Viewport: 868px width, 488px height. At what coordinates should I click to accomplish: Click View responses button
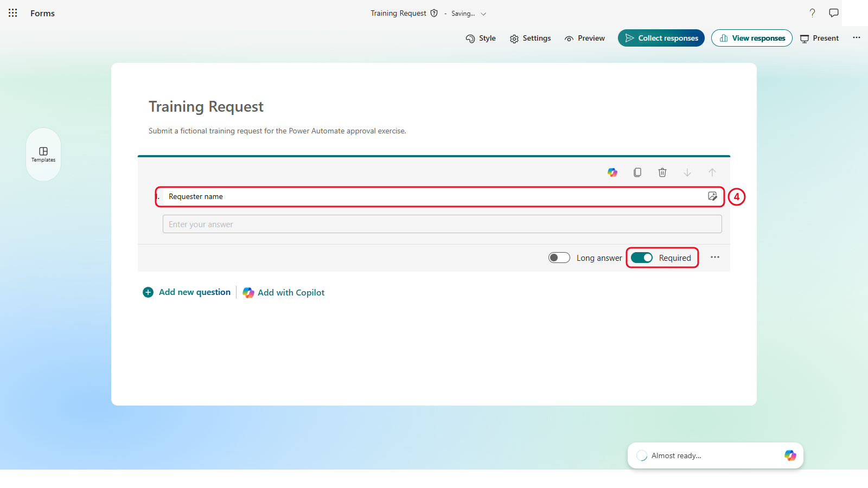[752, 38]
